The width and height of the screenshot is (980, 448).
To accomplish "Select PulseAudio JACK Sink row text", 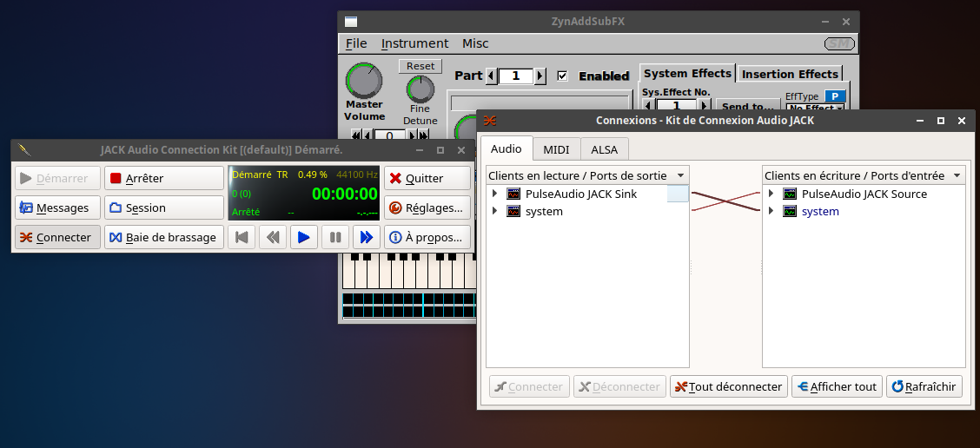I will click(581, 194).
